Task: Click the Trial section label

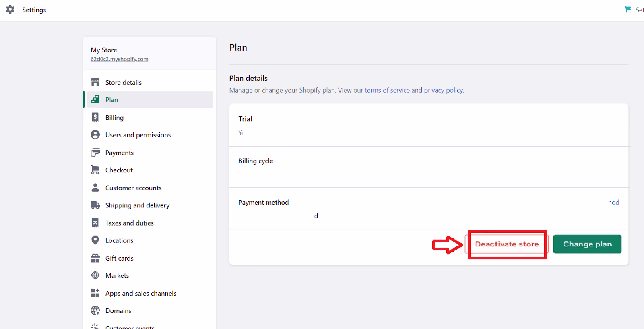Action: click(245, 119)
